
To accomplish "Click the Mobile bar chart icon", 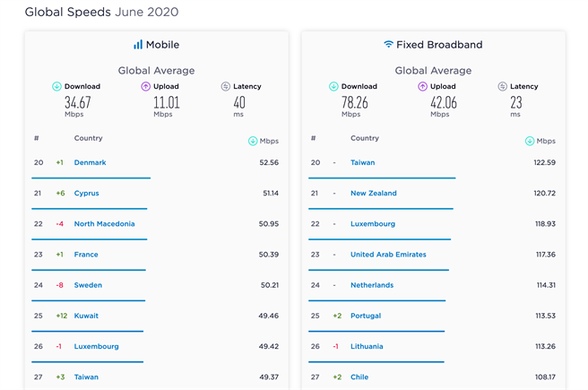I will (138, 44).
